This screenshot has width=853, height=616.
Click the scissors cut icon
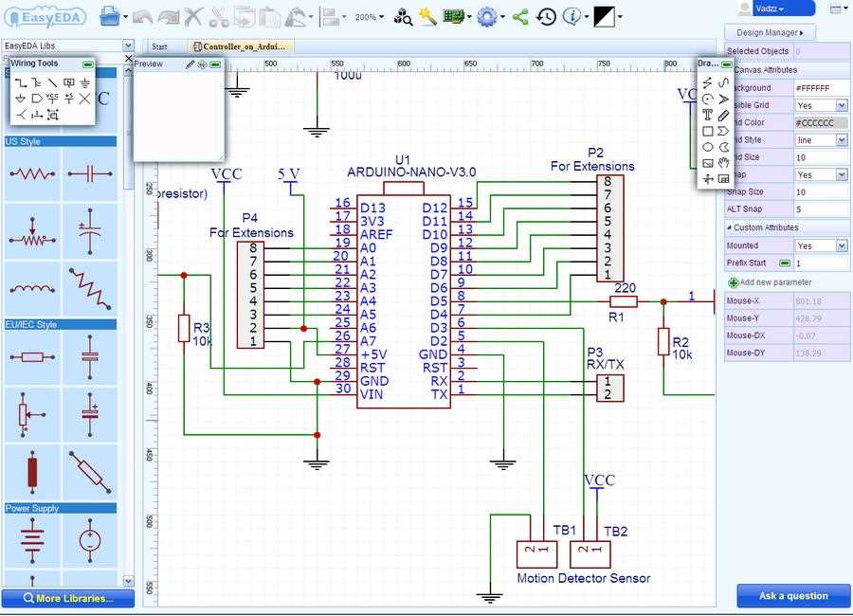coord(219,17)
